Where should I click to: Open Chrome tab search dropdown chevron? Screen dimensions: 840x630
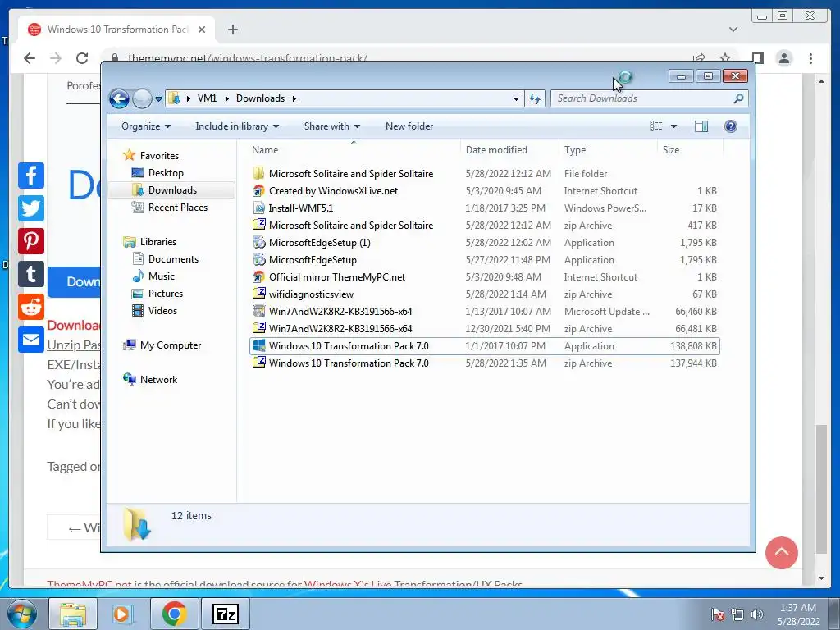733,30
